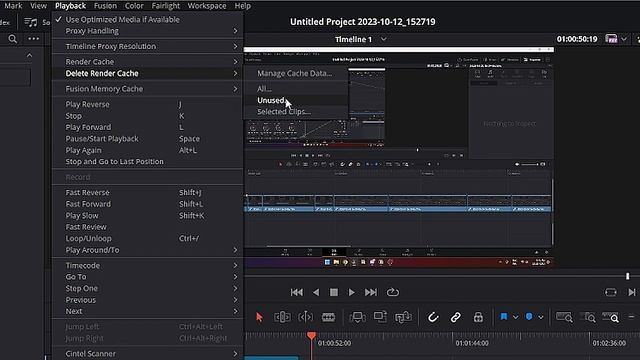This screenshot has height=360, width=640.
Task: Toggle the Loop playback button
Action: (x=393, y=292)
